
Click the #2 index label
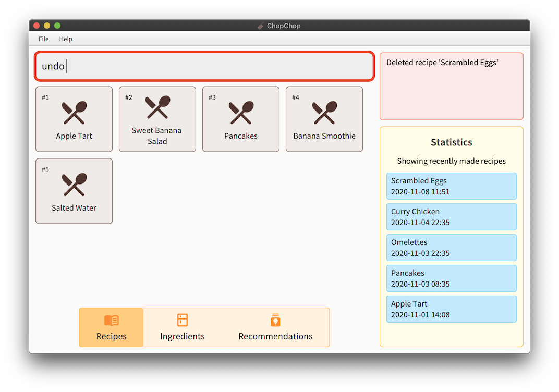(x=129, y=97)
